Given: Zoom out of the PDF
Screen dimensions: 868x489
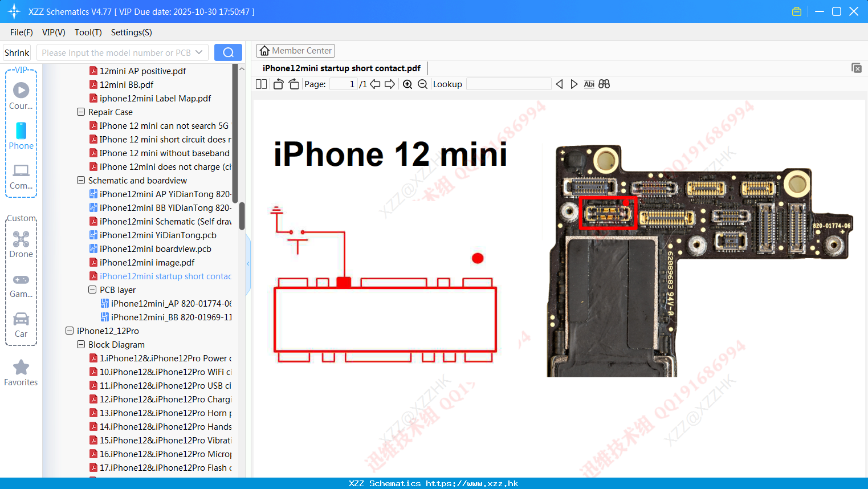Looking at the screenshot, I should 422,84.
